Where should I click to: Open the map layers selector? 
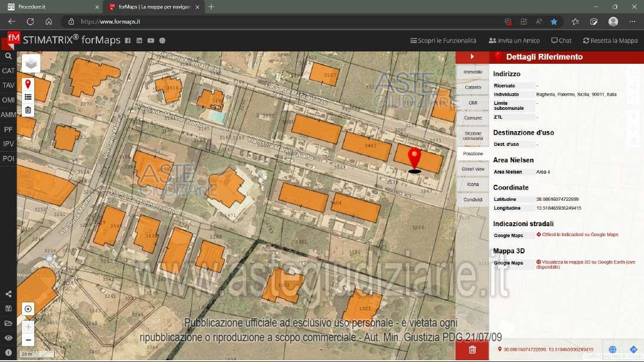[31, 64]
